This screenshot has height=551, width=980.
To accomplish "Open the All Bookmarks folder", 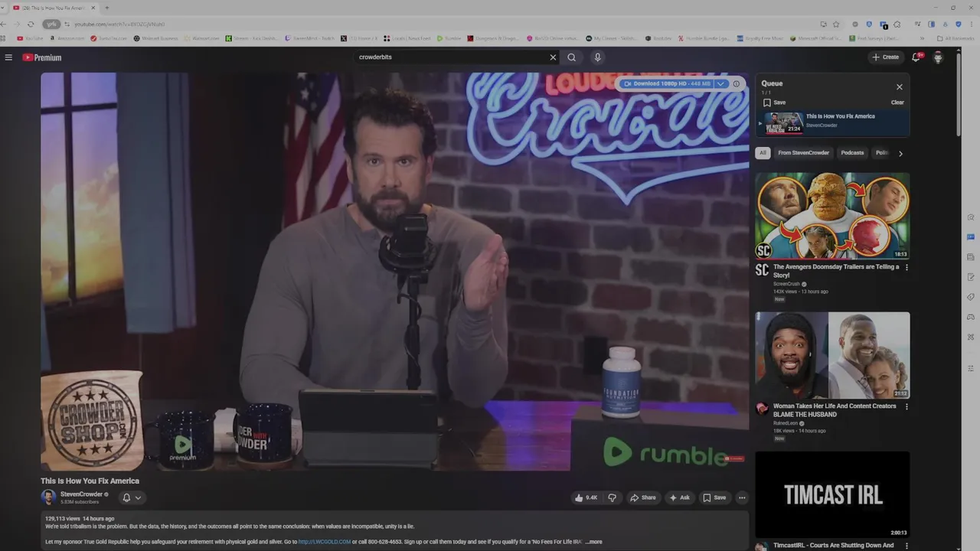I will pos(955,38).
